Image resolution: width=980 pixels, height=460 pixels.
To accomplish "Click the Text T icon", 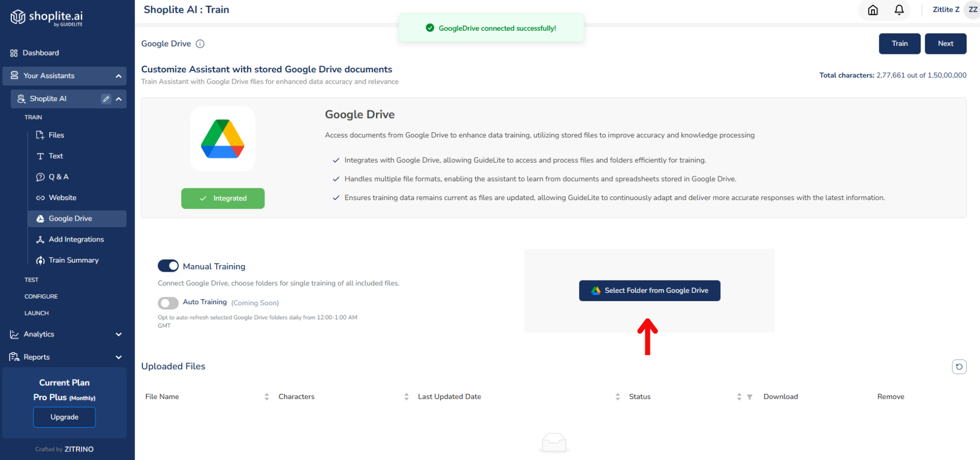I will coord(40,156).
